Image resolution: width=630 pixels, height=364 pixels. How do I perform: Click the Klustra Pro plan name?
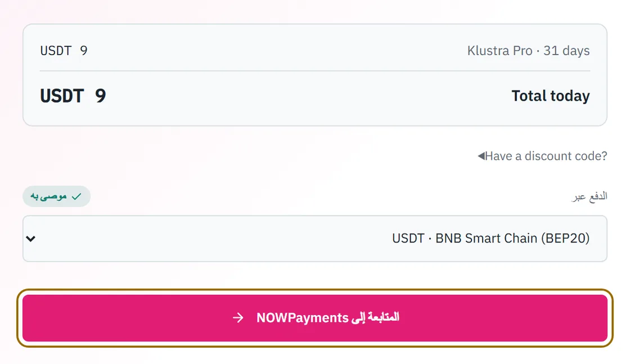(500, 51)
